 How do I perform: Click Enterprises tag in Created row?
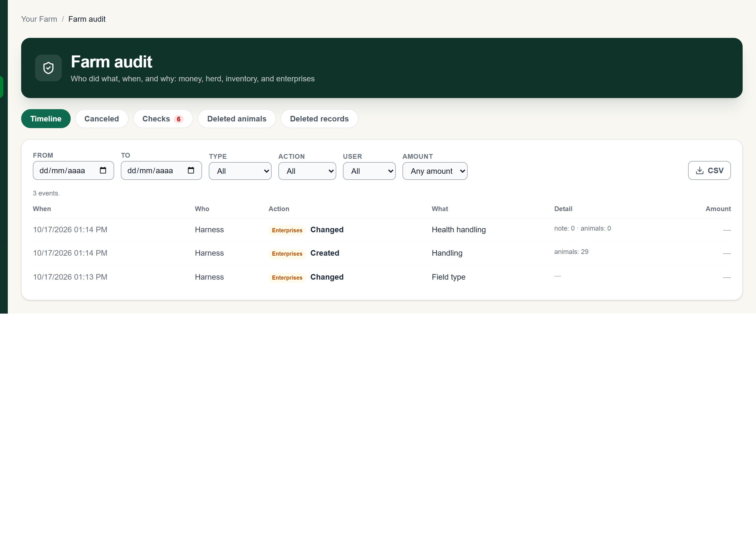point(287,253)
